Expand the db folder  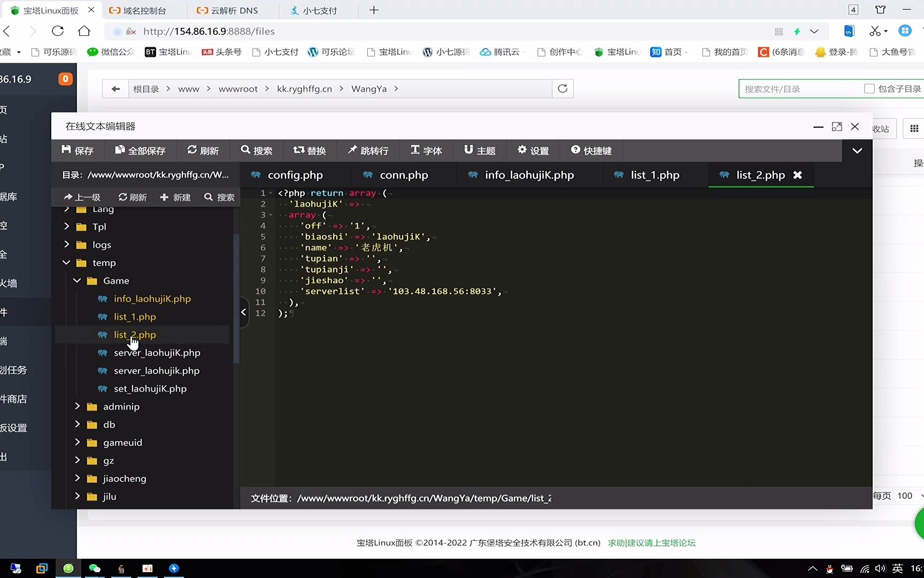pyautogui.click(x=78, y=424)
